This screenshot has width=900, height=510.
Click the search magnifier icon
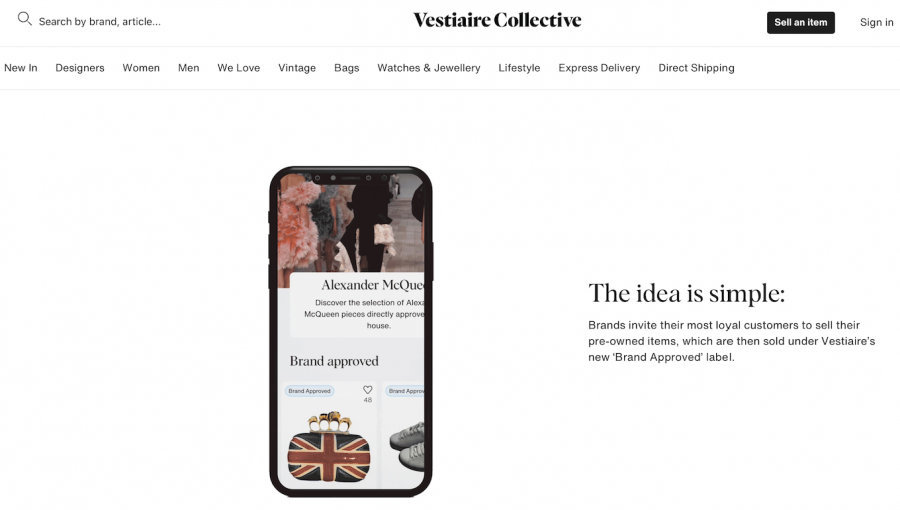pos(24,19)
